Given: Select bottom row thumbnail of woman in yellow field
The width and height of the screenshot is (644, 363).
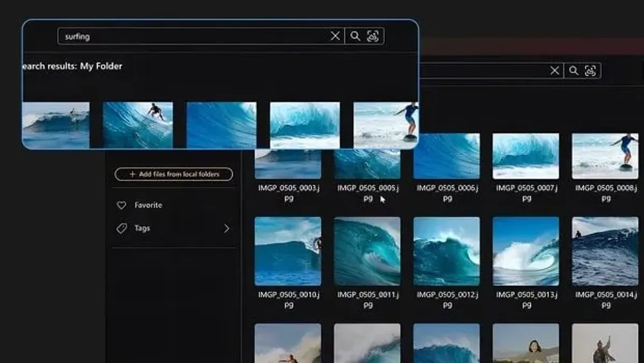Looking at the screenshot, I should pos(526,343).
